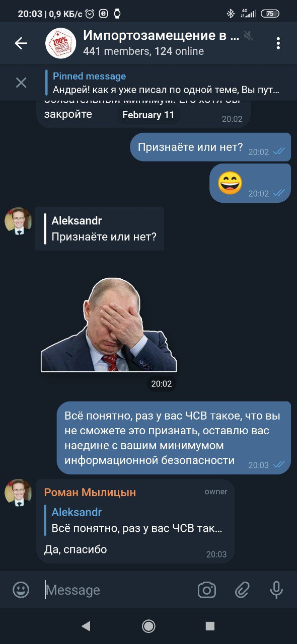297x644 pixels.
Task: Tap the facepalm sticker image
Action: (x=109, y=325)
